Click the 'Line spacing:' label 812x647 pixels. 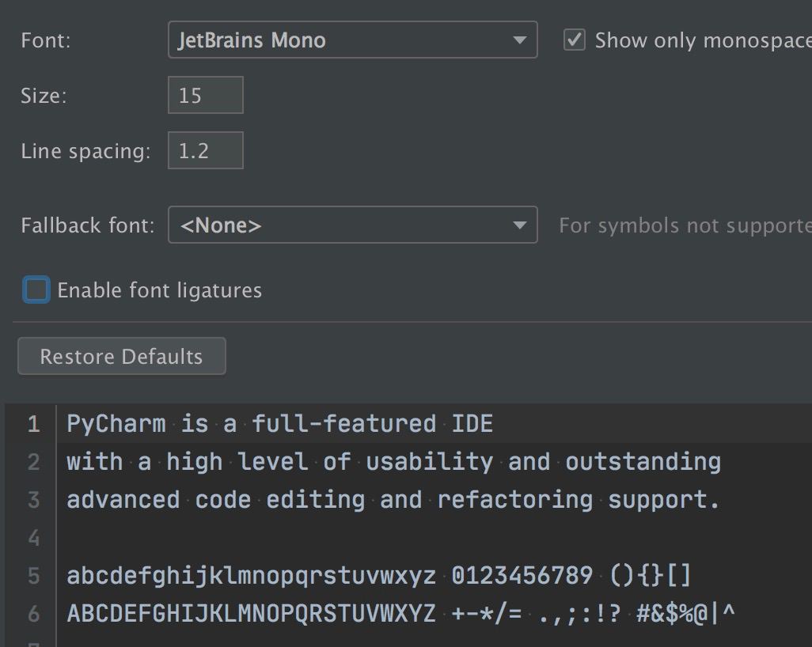[x=85, y=151]
